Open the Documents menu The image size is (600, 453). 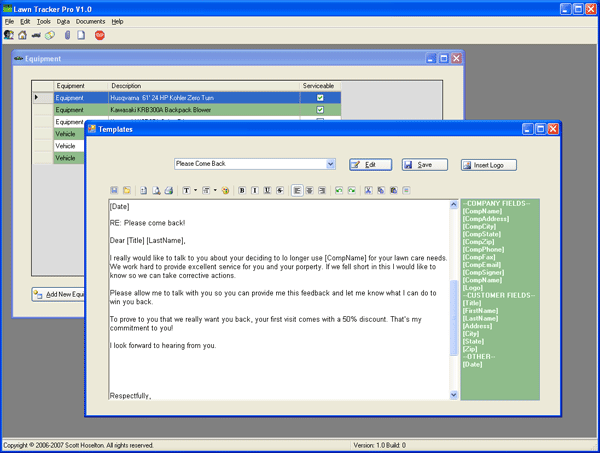90,21
